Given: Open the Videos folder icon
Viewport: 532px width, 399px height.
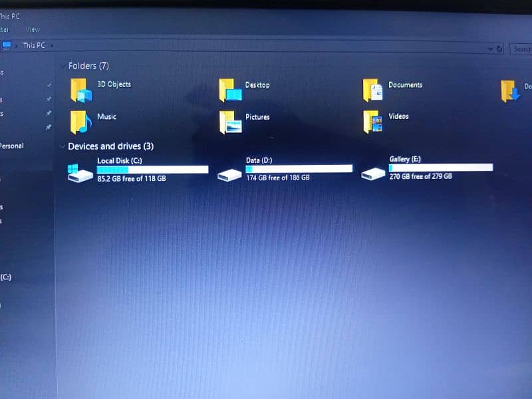Looking at the screenshot, I should point(373,121).
